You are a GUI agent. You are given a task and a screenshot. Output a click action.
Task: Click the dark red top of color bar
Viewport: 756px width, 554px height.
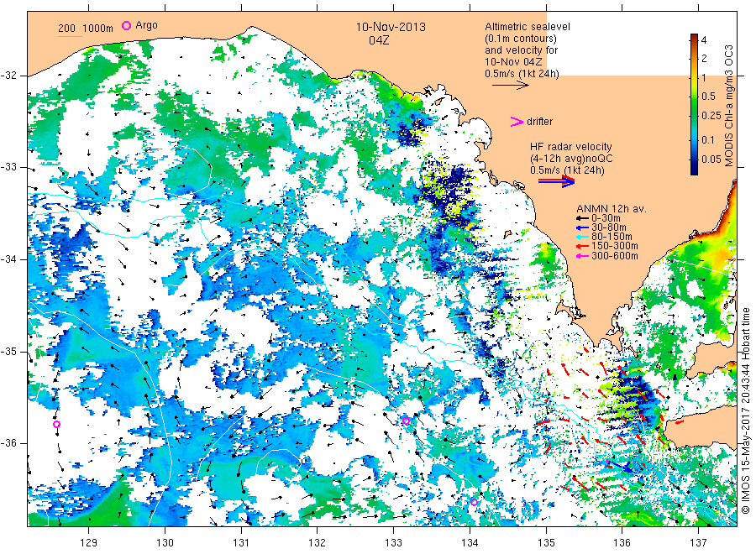pos(695,38)
